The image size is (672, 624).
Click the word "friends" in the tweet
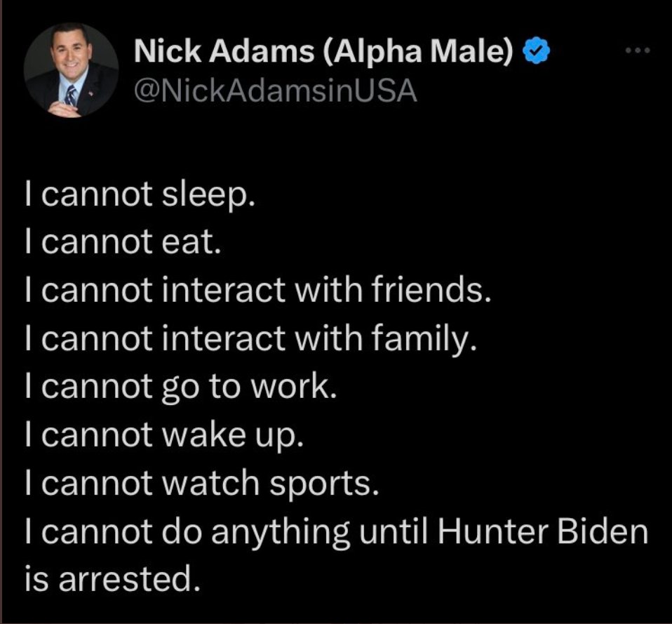coord(430,289)
